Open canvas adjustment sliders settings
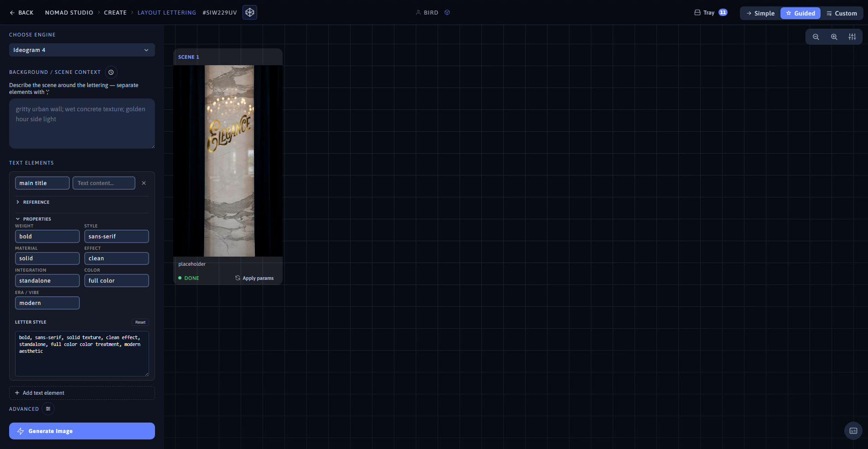The width and height of the screenshot is (868, 449). point(852,37)
